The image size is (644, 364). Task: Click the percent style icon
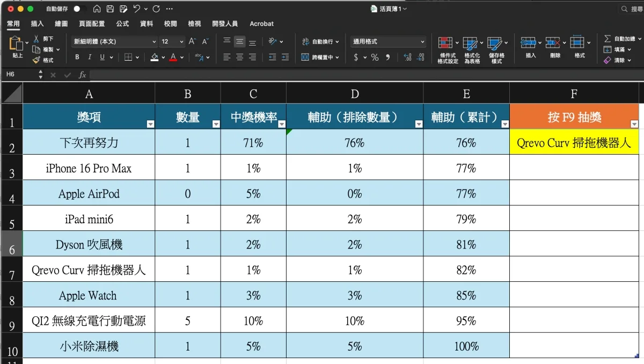pyautogui.click(x=375, y=57)
